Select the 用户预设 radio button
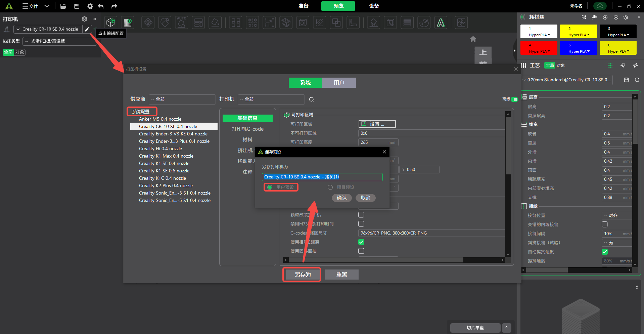The width and height of the screenshot is (644, 334). coord(270,187)
